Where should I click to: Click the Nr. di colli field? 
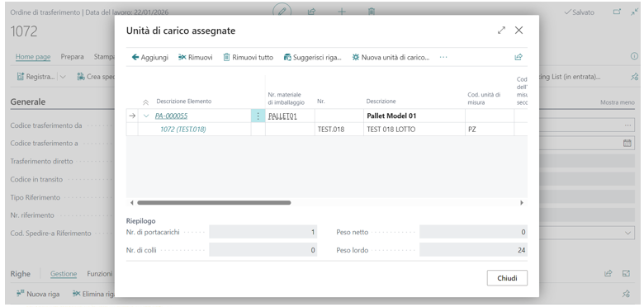(263, 250)
